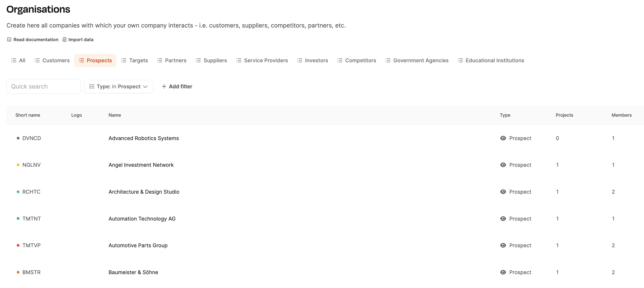Viewport: 644px width, 288px height.
Task: Open the Read documentation link
Action: tap(33, 40)
